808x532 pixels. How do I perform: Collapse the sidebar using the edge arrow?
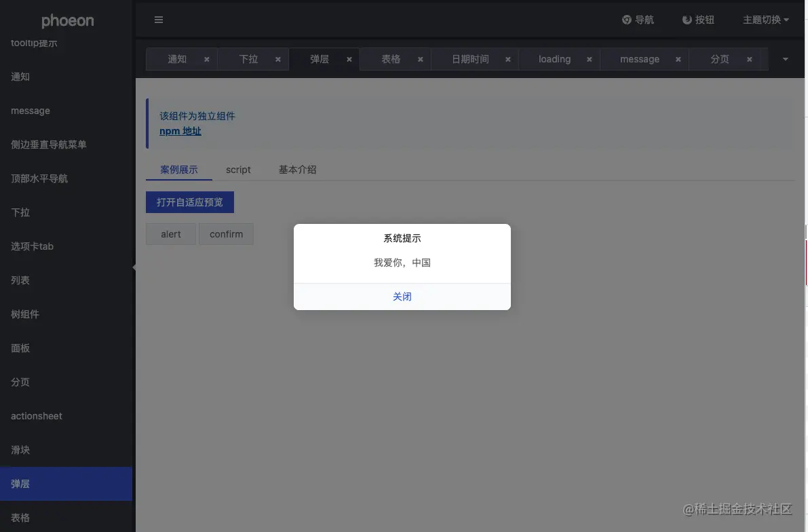click(x=133, y=267)
